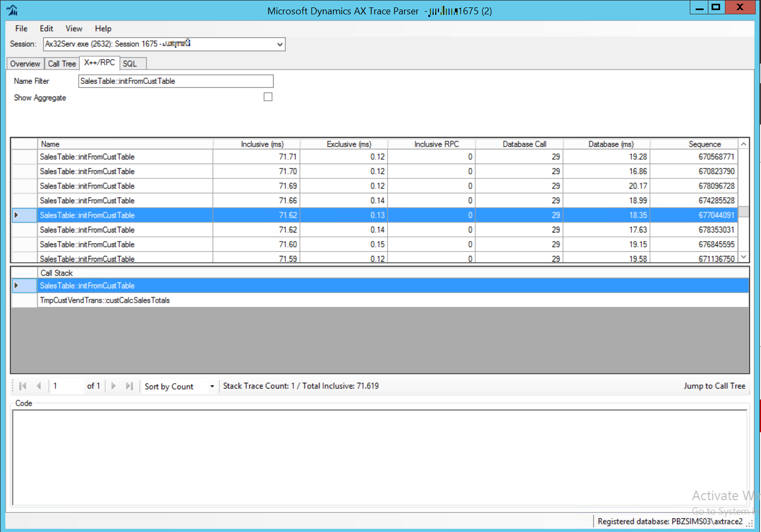The height and width of the screenshot is (532, 761).
Task: Go to first page of stack traces
Action: [22, 386]
